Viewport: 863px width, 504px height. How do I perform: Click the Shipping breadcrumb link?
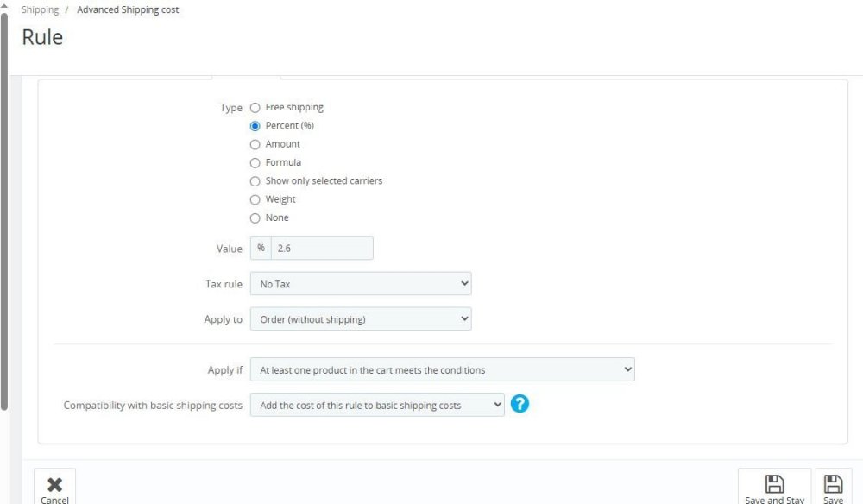pyautogui.click(x=40, y=10)
